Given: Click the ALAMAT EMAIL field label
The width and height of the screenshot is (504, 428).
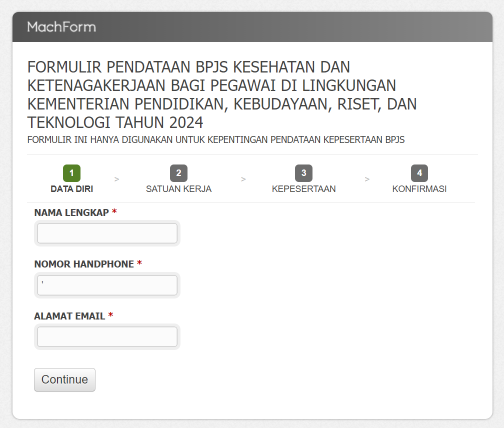Looking at the screenshot, I should click(69, 316).
